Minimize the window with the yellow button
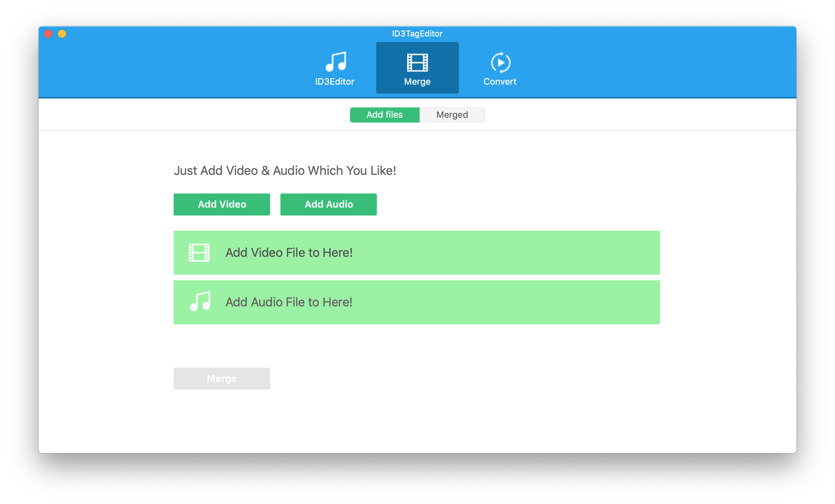 coord(62,34)
